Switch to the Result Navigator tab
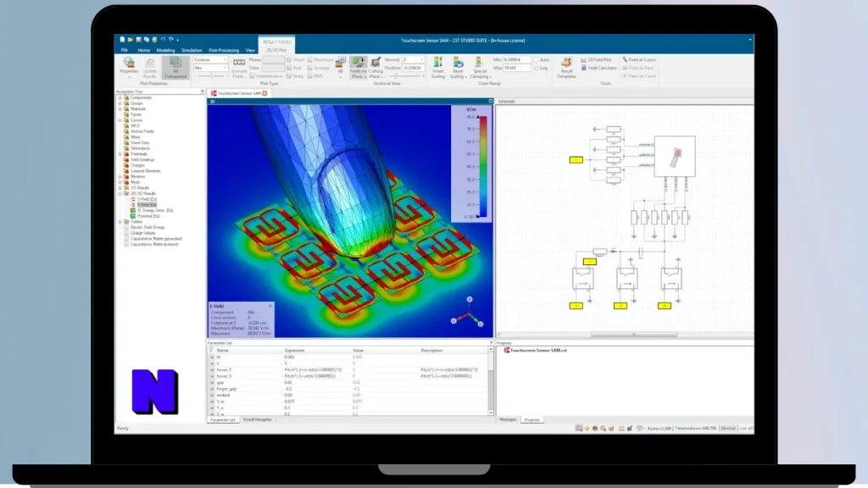Image resolution: width=868 pixels, height=488 pixels. coord(258,419)
